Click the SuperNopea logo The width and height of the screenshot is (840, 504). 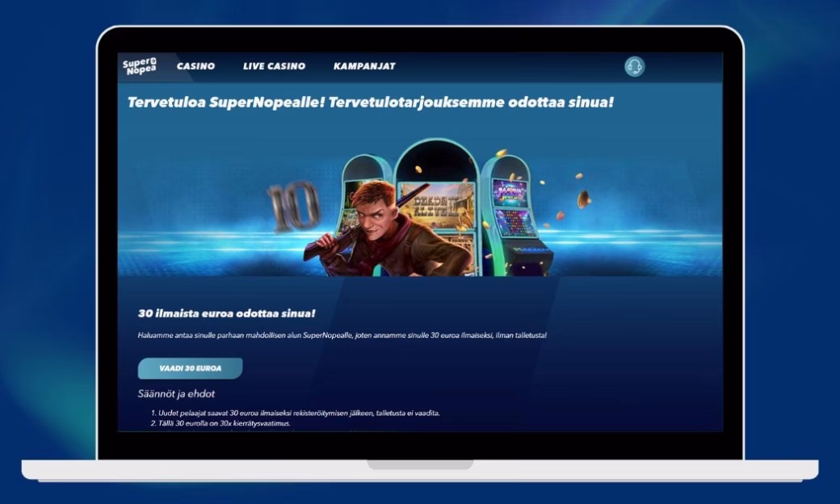pyautogui.click(x=140, y=66)
